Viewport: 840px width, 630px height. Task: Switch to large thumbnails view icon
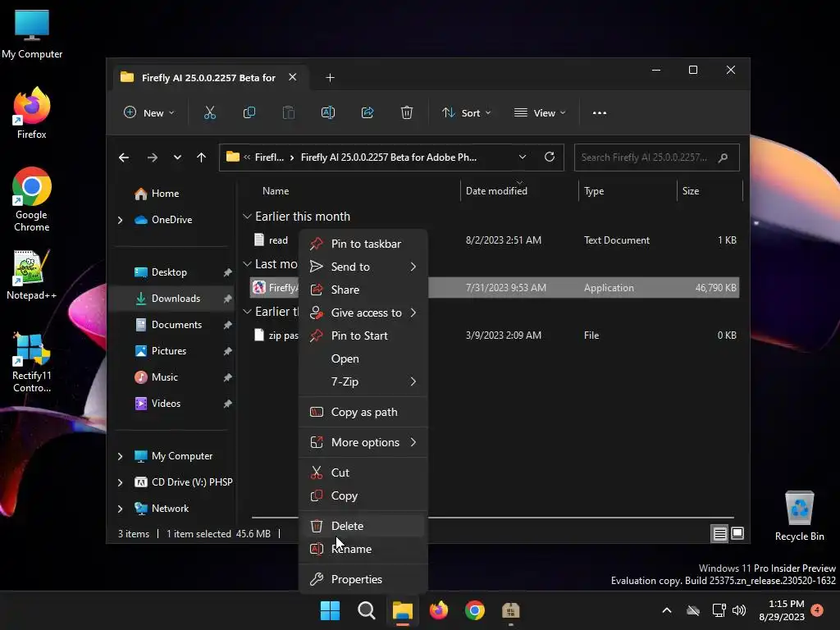pyautogui.click(x=737, y=533)
